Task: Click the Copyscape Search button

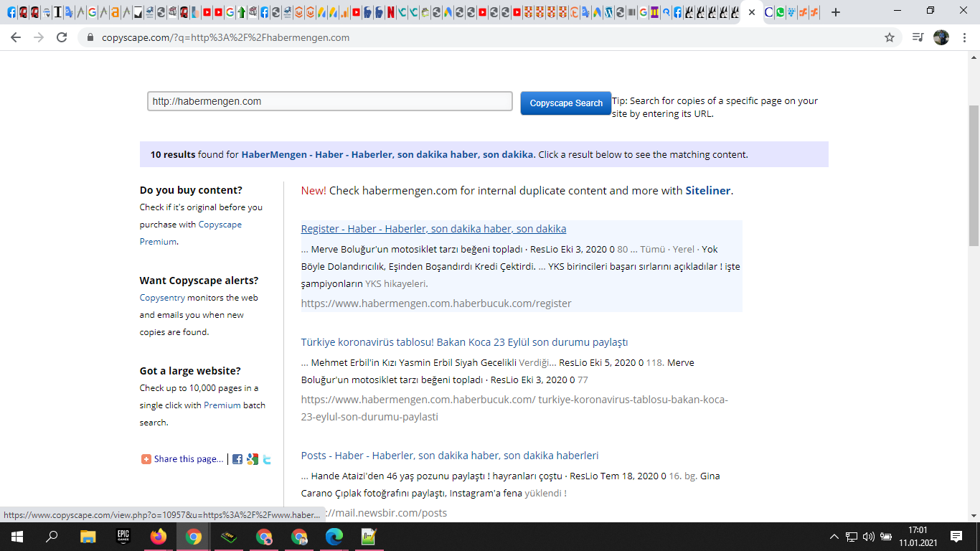Action: click(x=566, y=103)
